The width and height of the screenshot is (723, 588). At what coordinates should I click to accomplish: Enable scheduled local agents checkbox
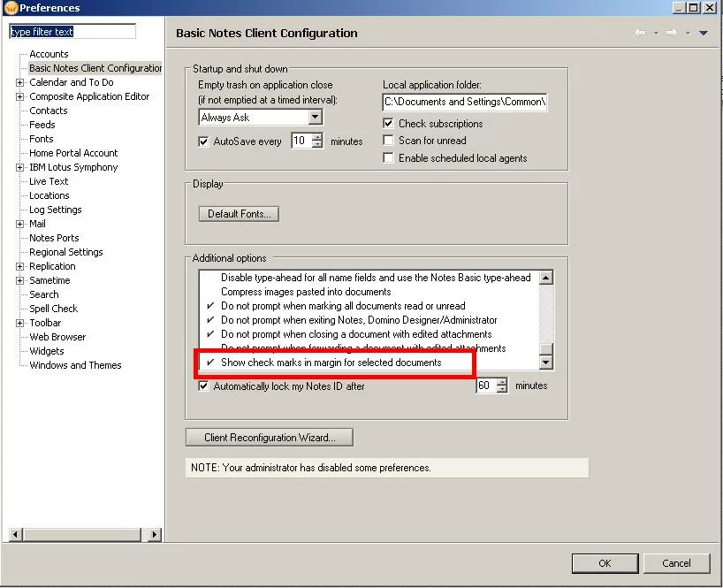tap(388, 158)
